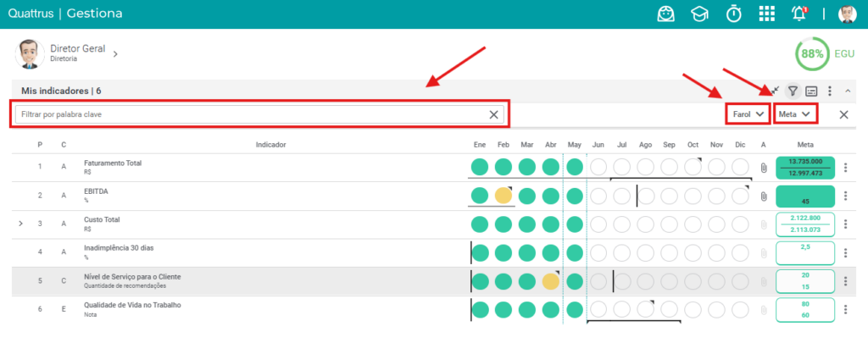Image resolution: width=868 pixels, height=343 pixels.
Task: Click the collapse arrows icon in indicators header
Action: (776, 91)
